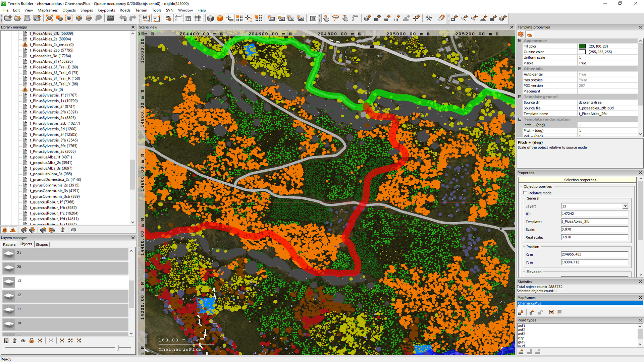Open the green Fill color swatch
The image size is (644, 362).
[582, 46]
